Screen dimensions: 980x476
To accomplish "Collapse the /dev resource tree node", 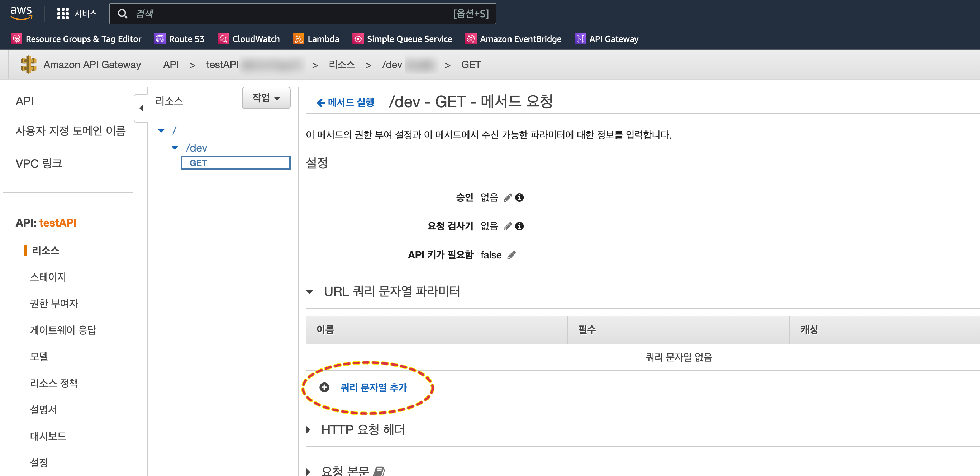I will coord(175,148).
